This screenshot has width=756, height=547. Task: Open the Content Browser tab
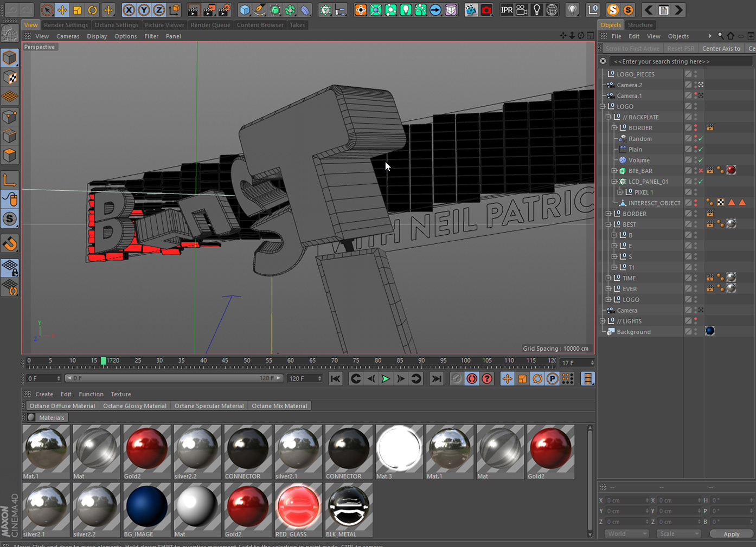pyautogui.click(x=260, y=25)
